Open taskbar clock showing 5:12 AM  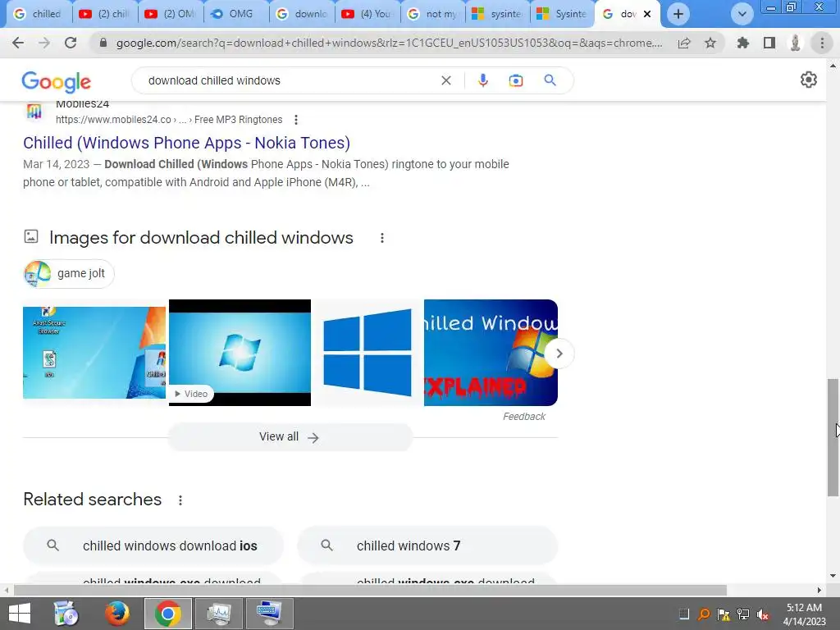(804, 614)
